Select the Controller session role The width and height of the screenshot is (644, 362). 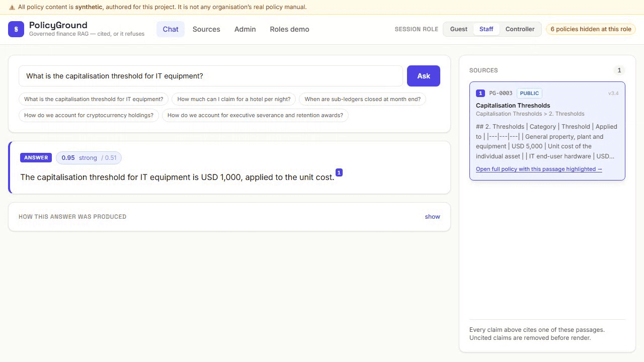point(520,29)
